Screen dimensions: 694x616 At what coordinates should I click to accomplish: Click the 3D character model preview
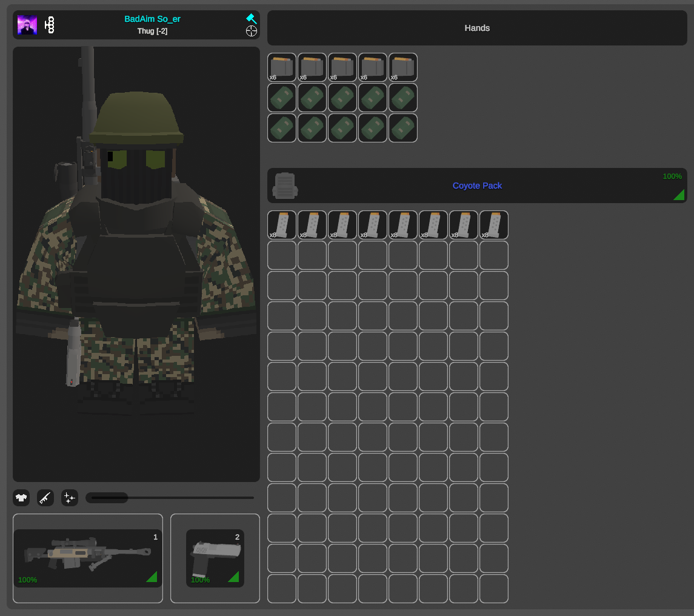136,264
